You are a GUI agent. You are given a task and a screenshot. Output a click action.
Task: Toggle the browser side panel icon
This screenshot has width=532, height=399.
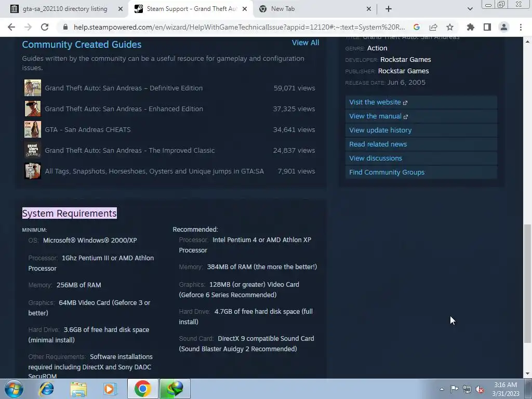[x=487, y=27]
